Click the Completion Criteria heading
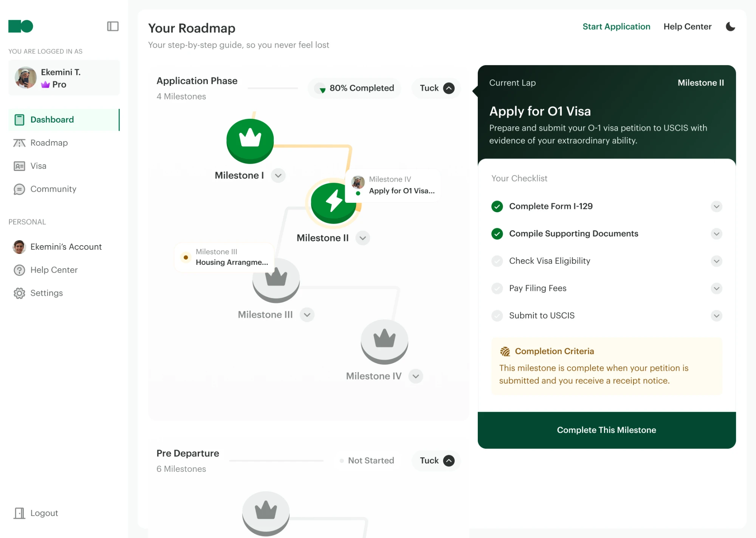 [x=555, y=351]
